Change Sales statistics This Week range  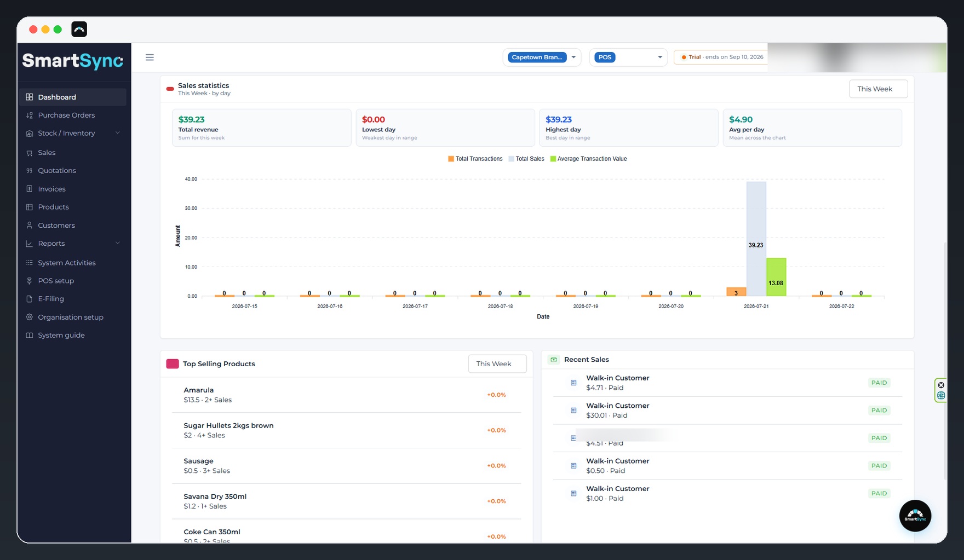click(x=878, y=89)
